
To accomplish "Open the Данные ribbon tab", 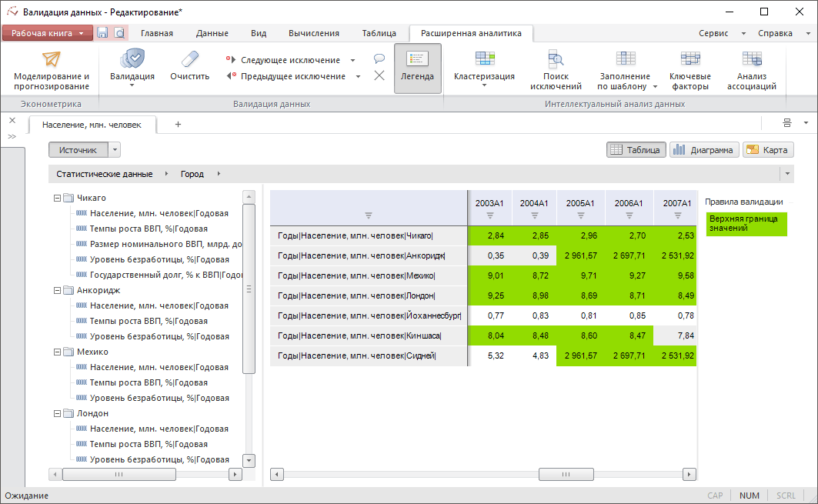I will (x=212, y=33).
